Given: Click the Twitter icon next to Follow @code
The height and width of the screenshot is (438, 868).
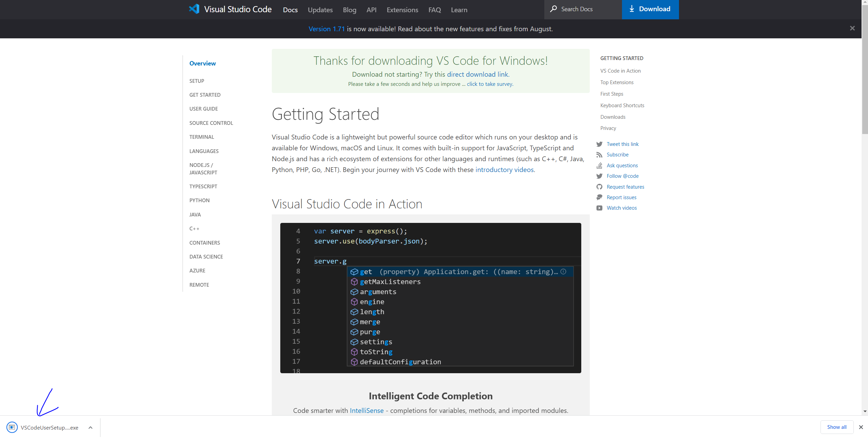Looking at the screenshot, I should [x=599, y=176].
